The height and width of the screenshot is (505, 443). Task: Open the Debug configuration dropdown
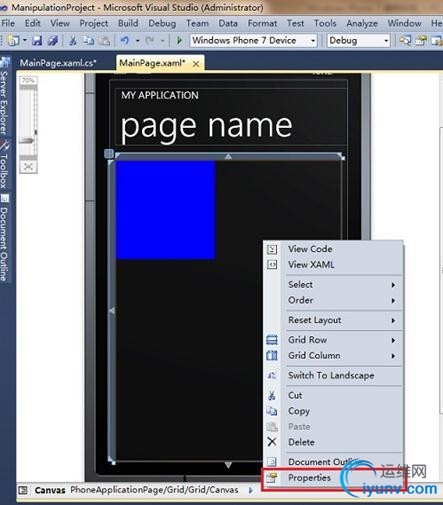[x=358, y=41]
